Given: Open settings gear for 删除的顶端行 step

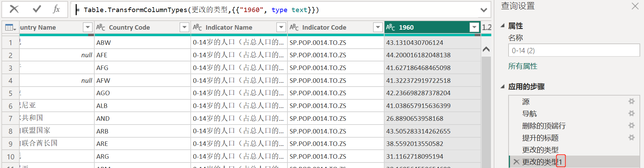Looking at the screenshot, I should [631, 126].
